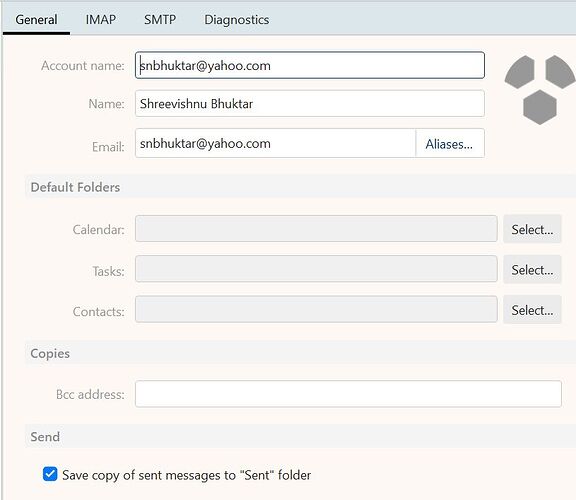Click the disabled Calendar folder field
Viewport: 576px width, 500px height.
tap(316, 229)
